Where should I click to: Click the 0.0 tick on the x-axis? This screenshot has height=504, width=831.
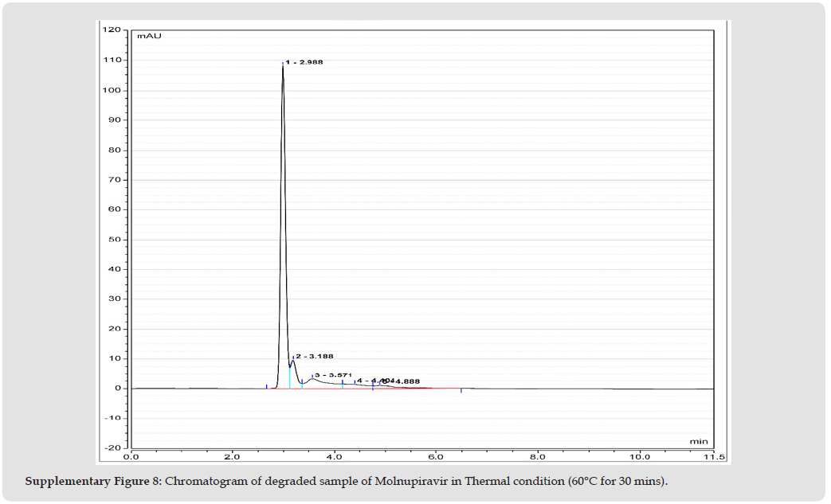click(x=131, y=457)
